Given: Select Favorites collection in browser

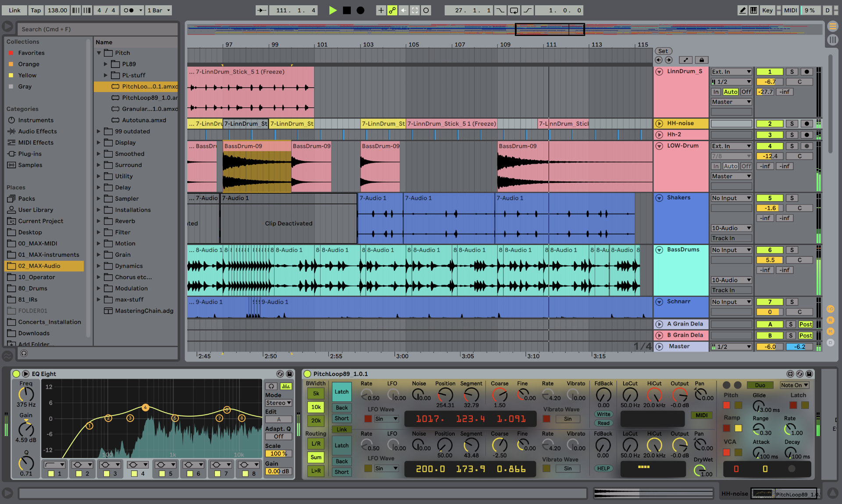Looking at the screenshot, I should click(31, 53).
